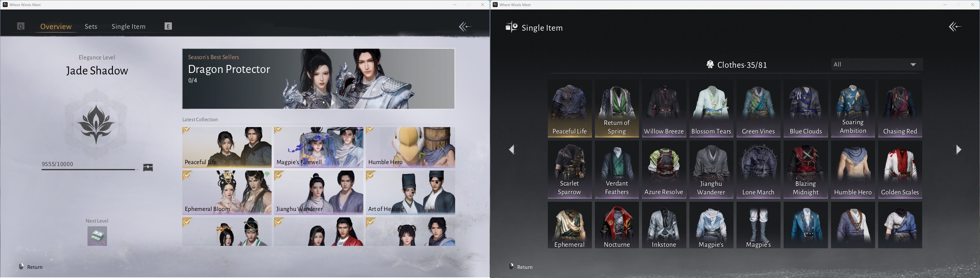The height and width of the screenshot is (278, 980).
Task: Open the rewards icon beside 9555/10000 progress
Action: [148, 167]
